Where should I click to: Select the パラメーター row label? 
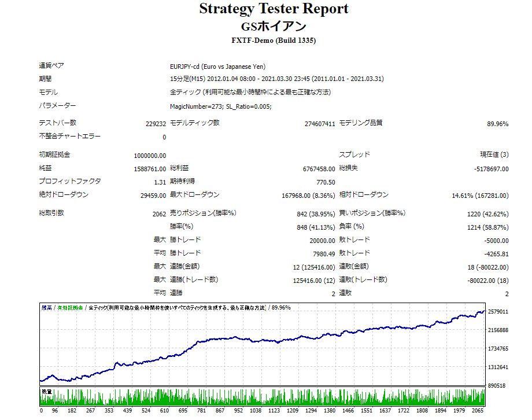57,105
